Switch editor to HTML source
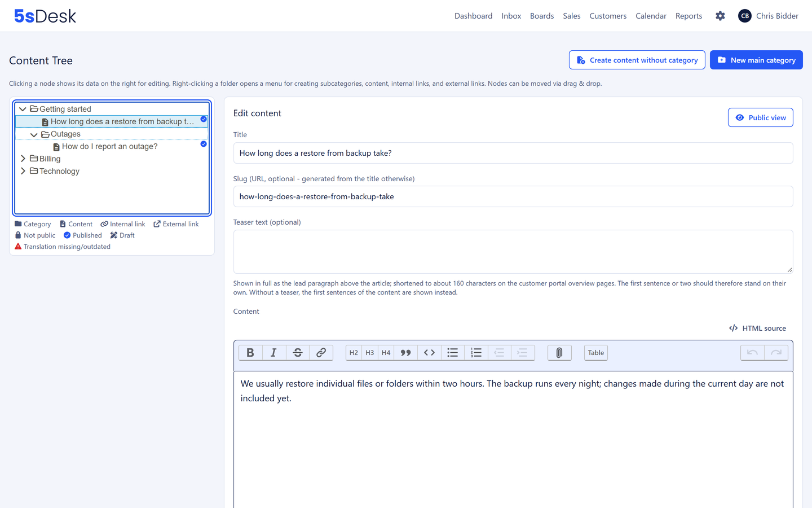The image size is (812, 508). tap(757, 328)
